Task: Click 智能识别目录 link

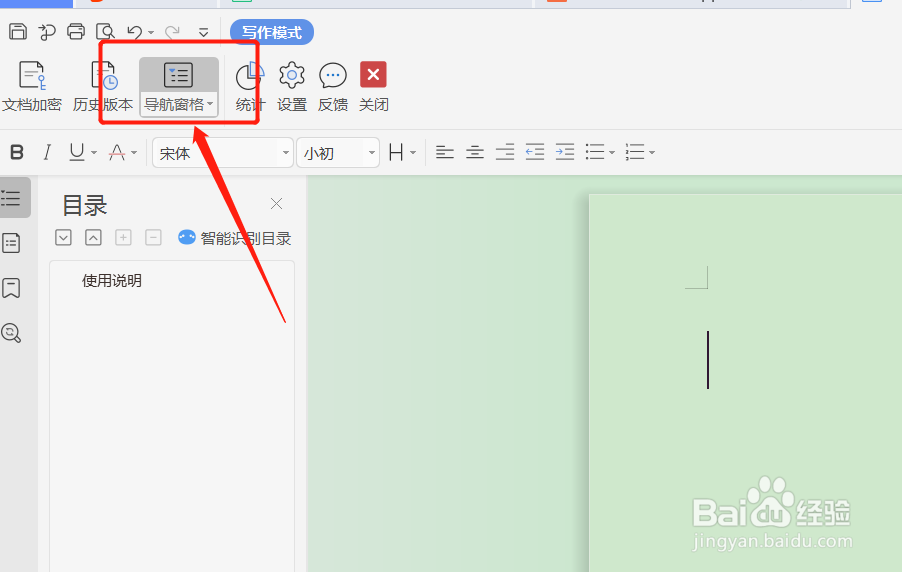Action: click(x=235, y=238)
